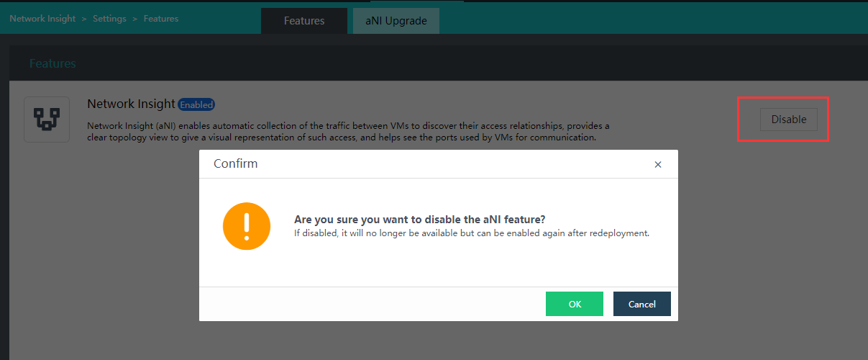Screen dimensions: 868x360
Task: Click the Features breadcrumb item
Action: (x=161, y=19)
